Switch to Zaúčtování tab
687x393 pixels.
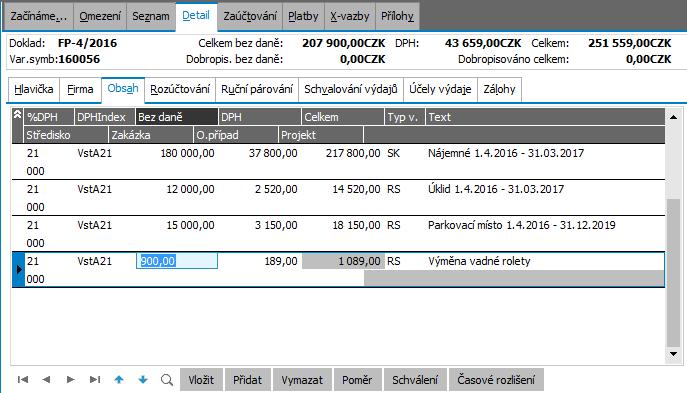(250, 16)
